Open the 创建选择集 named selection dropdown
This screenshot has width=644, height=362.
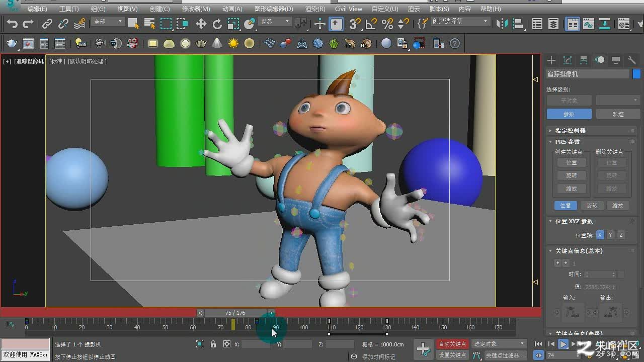[x=460, y=22]
